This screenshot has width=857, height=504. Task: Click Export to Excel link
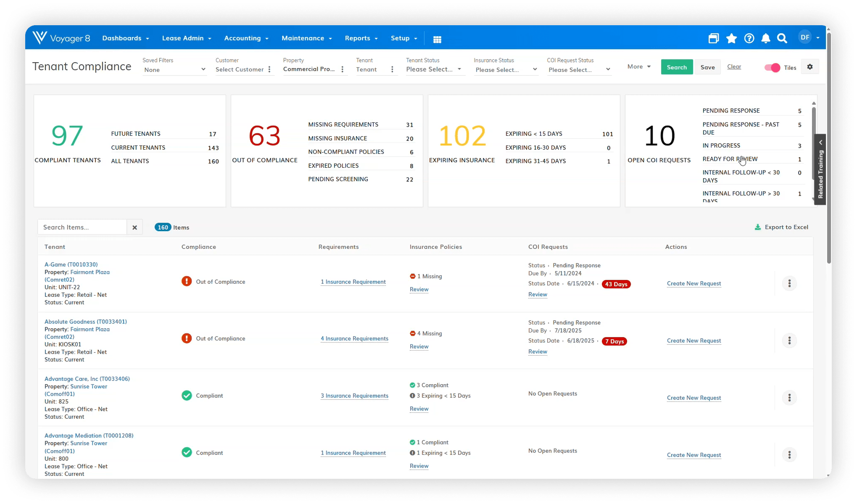781,227
